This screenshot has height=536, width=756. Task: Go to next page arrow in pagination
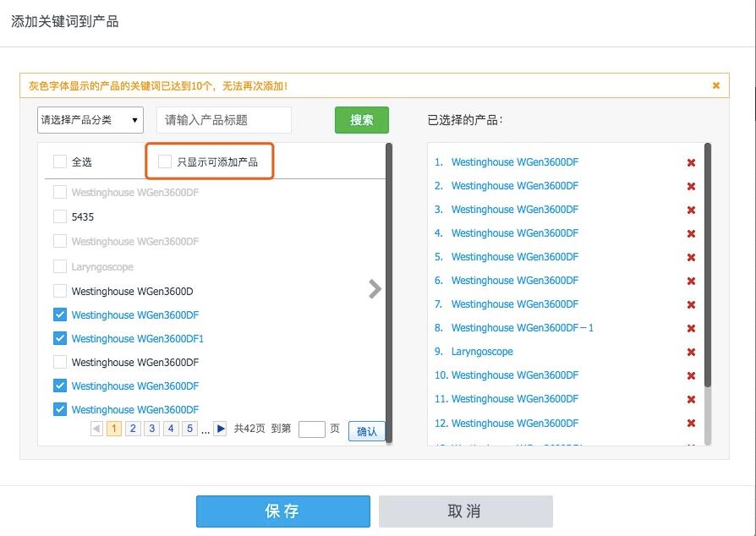tap(220, 429)
